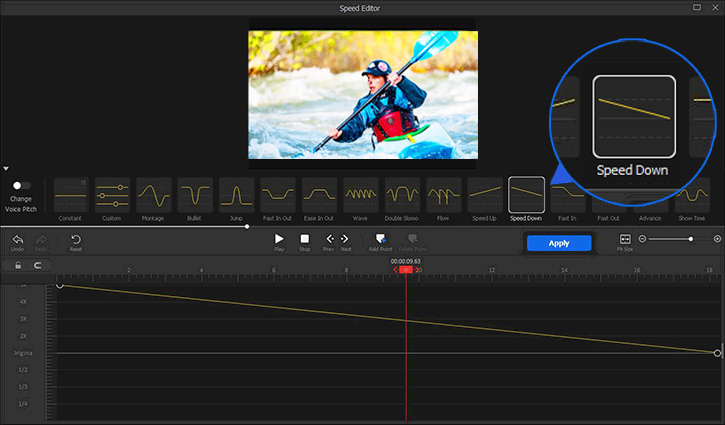Click the zoom in plus icon
This screenshot has height=425, width=725.
coord(717,239)
